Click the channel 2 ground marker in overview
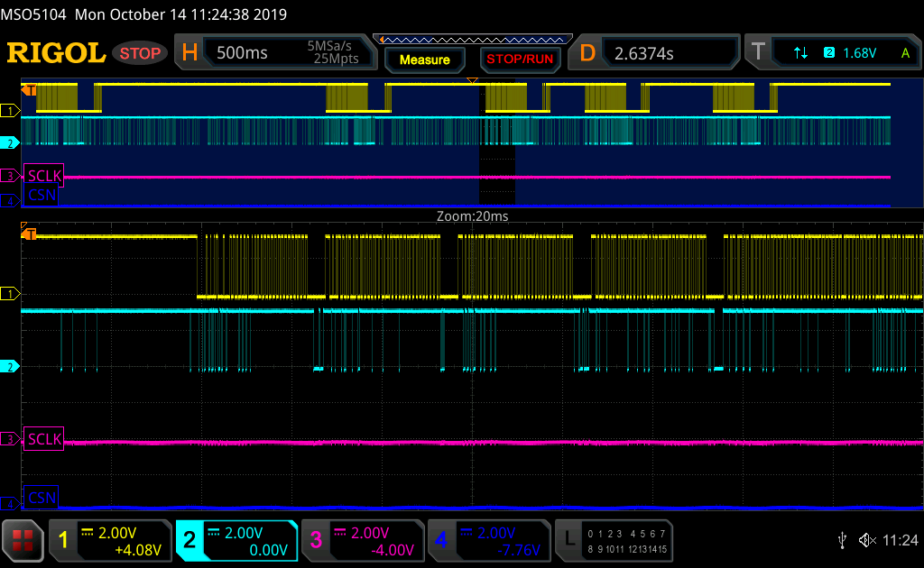 click(10, 142)
